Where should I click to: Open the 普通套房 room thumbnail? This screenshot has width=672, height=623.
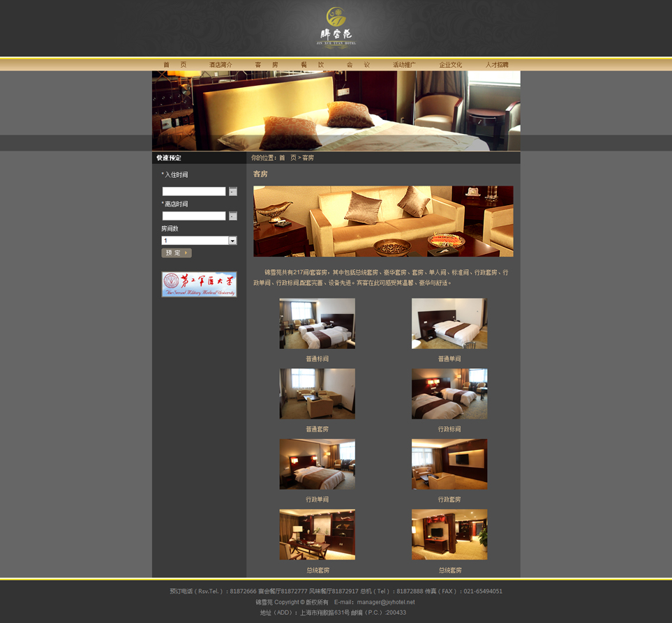click(317, 393)
